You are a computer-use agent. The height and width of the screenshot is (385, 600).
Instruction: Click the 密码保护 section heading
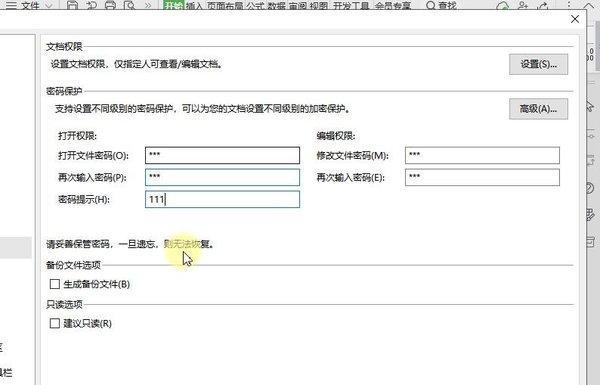(x=64, y=91)
